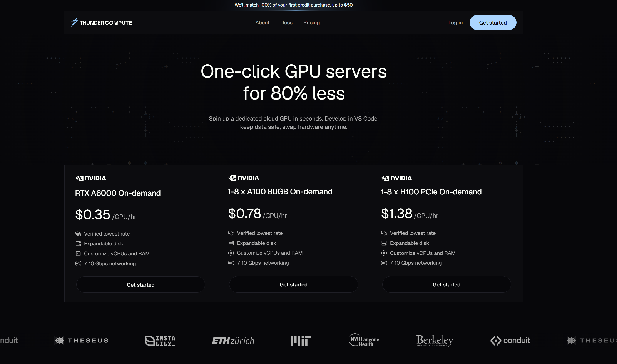Click the ETH Zürich logo

coord(233,341)
